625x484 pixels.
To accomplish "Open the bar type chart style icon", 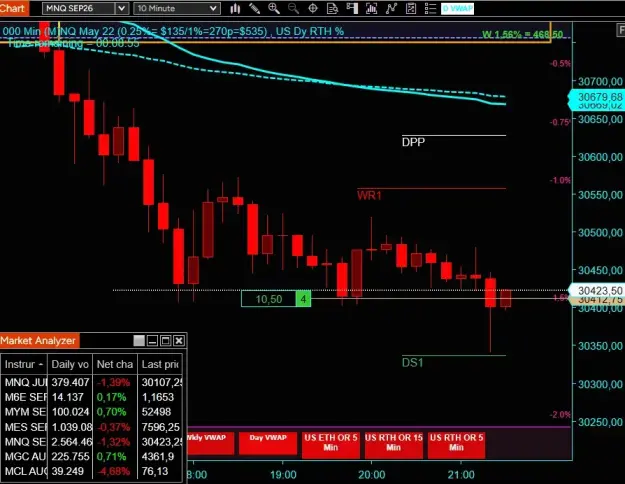I will click(235, 8).
